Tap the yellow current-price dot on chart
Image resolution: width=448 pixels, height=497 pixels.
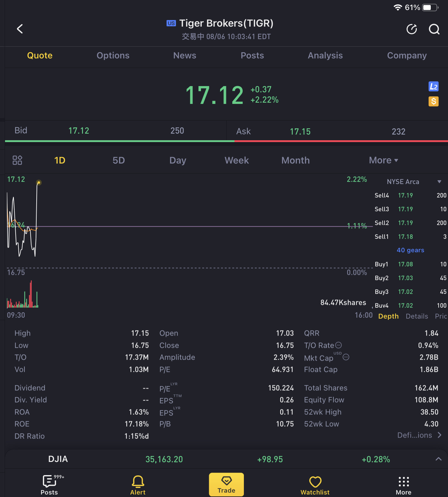(x=39, y=182)
